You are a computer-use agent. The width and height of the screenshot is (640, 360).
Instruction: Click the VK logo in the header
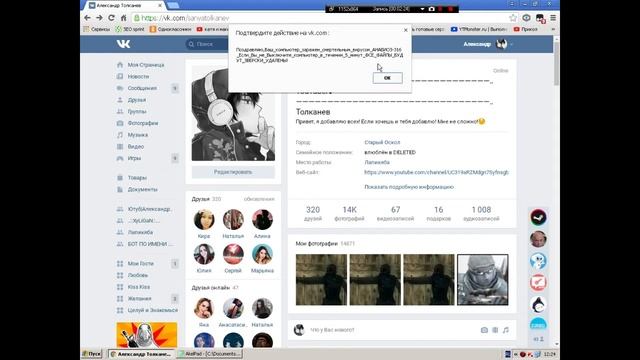(123, 44)
